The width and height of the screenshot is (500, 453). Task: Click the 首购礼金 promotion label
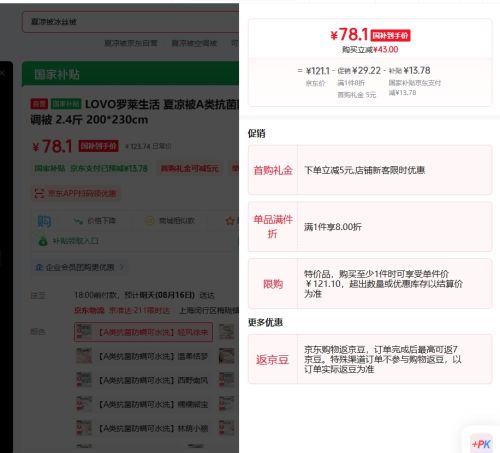(273, 170)
